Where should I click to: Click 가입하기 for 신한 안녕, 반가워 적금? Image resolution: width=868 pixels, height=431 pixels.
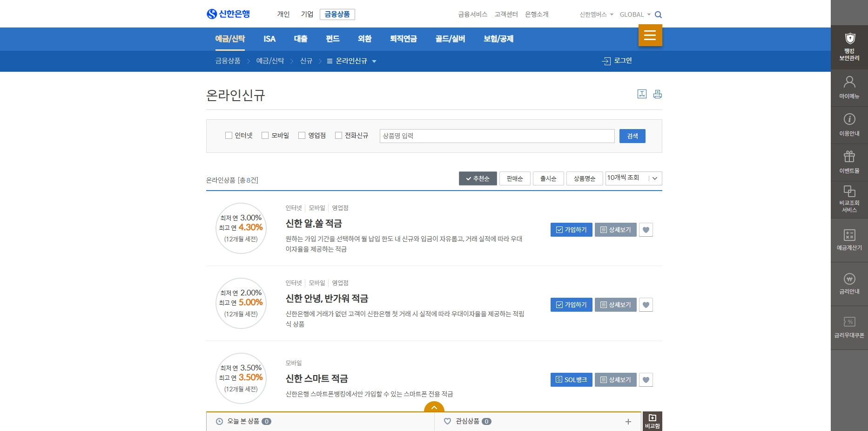(x=571, y=305)
